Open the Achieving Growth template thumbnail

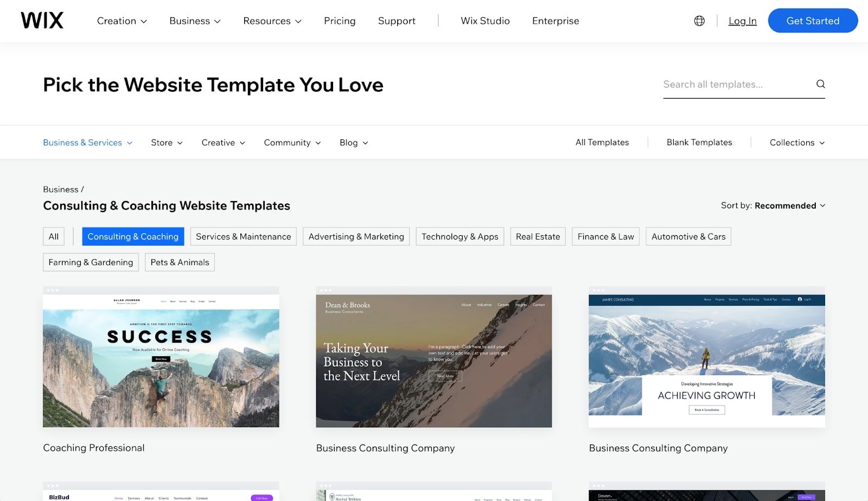pos(706,358)
